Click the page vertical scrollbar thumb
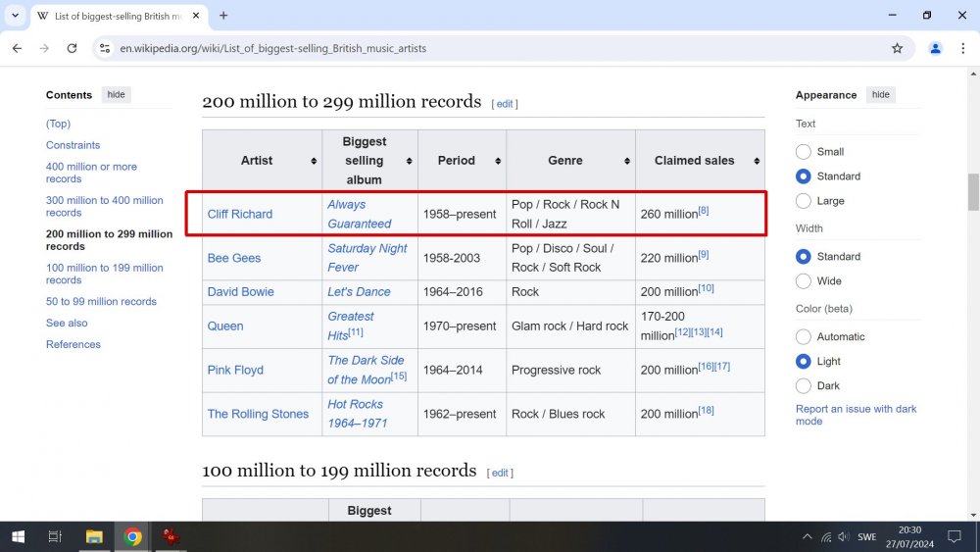980x552 pixels. pos(973,191)
